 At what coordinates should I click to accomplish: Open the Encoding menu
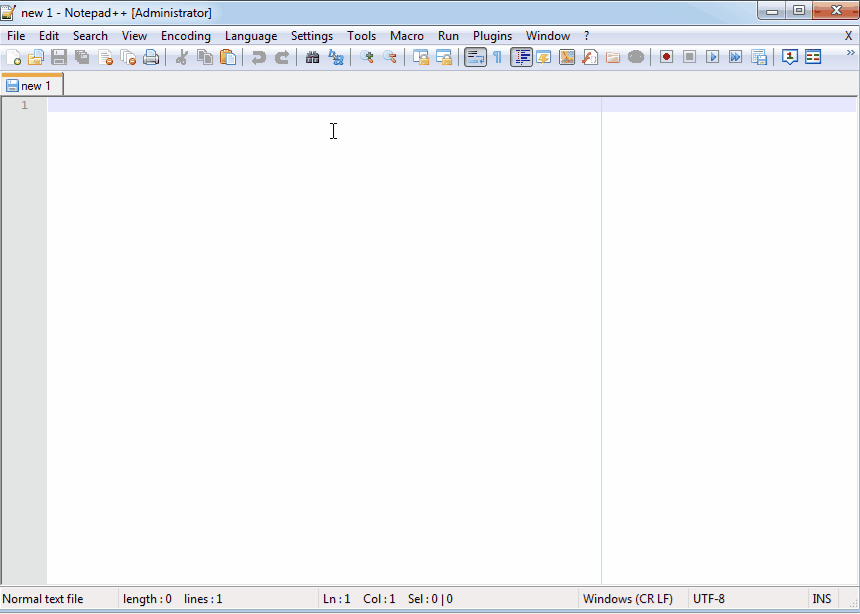click(185, 35)
